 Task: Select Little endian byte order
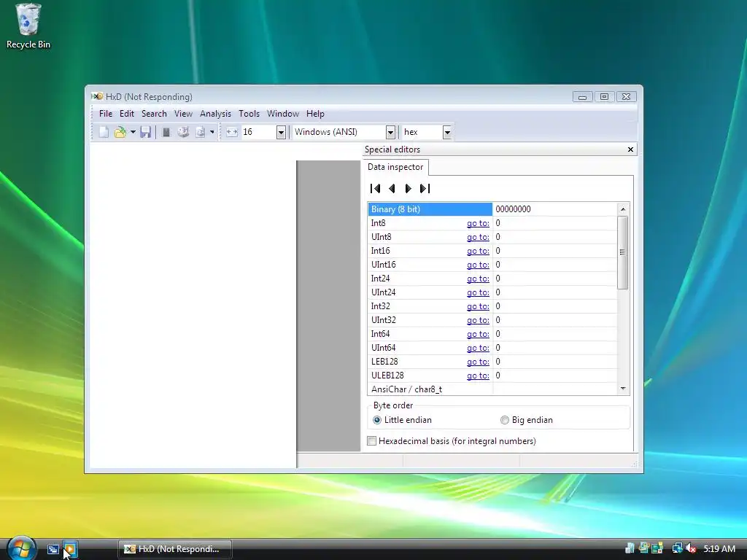[403, 420]
